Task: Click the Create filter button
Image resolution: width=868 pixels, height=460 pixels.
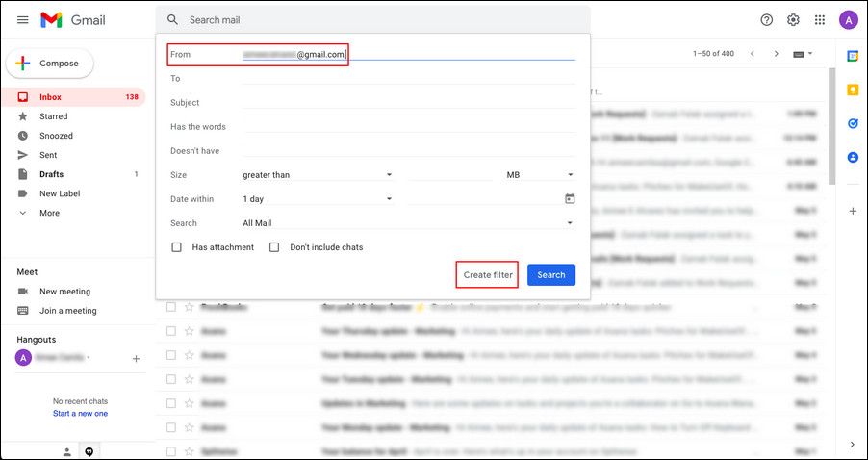Action: coord(488,275)
